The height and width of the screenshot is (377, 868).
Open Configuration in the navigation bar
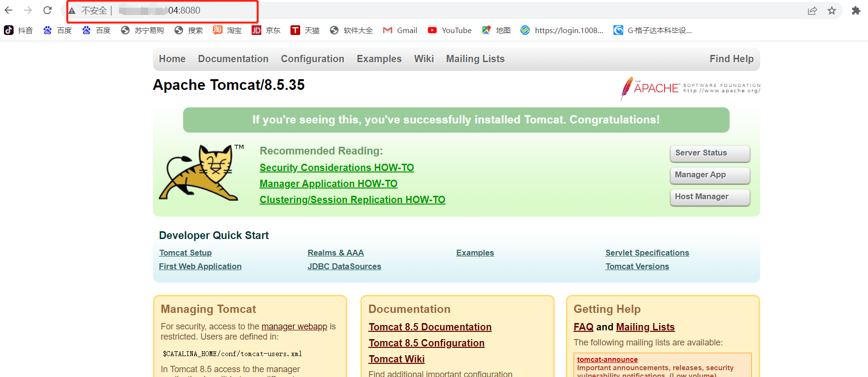tap(312, 59)
